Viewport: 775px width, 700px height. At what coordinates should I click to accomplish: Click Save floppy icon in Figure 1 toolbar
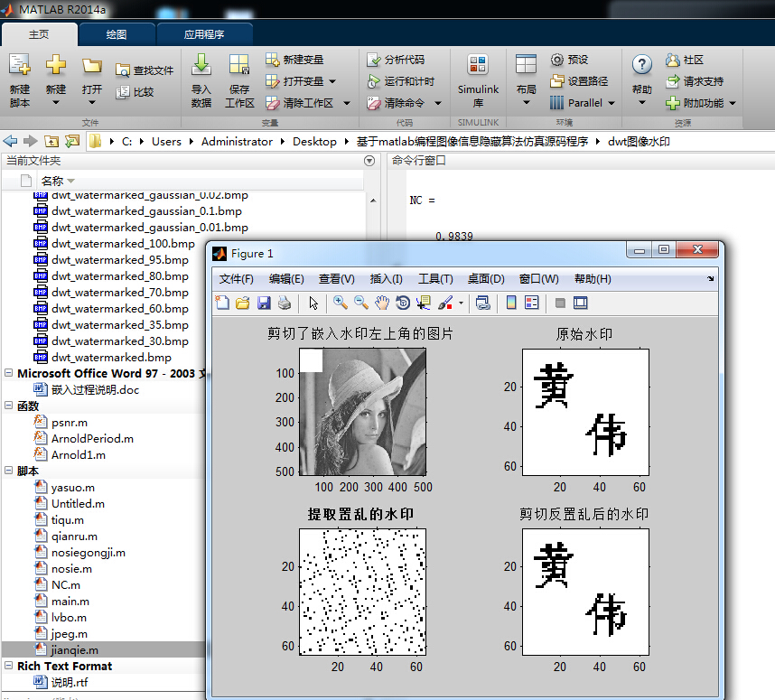click(264, 303)
